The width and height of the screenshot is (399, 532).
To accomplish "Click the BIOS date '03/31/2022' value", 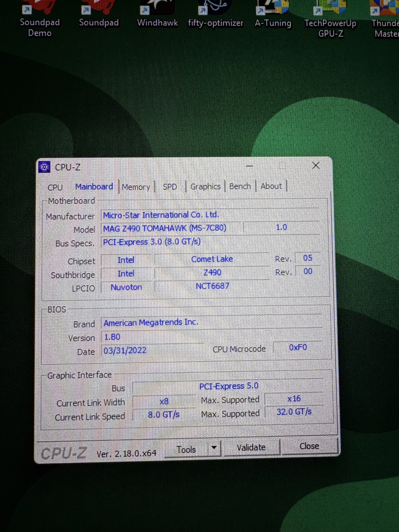I will tap(125, 351).
